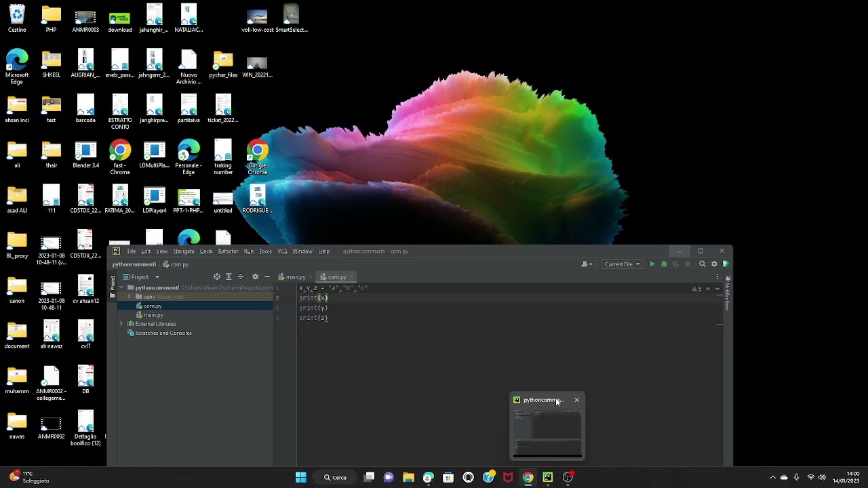Open the warnings indicator showing 5 problems

pyautogui.click(x=696, y=289)
